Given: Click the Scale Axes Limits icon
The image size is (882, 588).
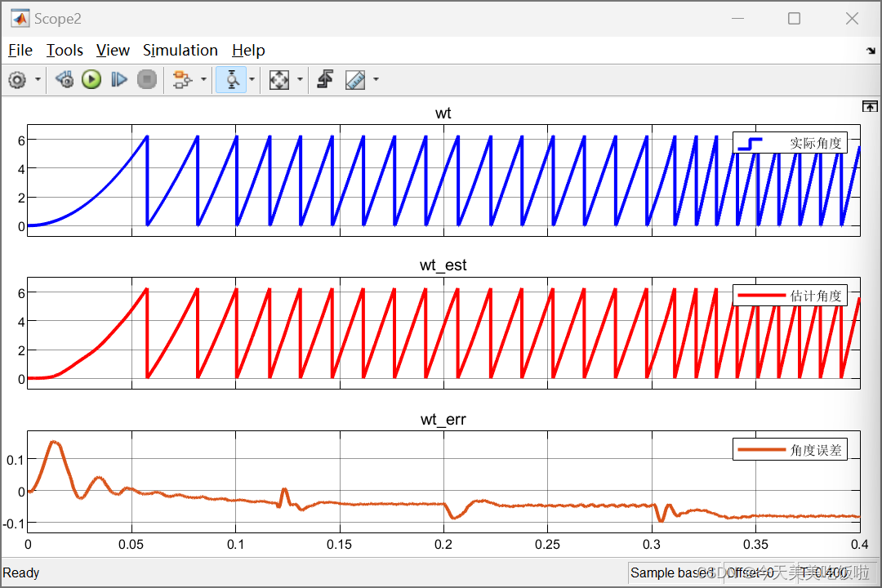Looking at the screenshot, I should [x=279, y=79].
